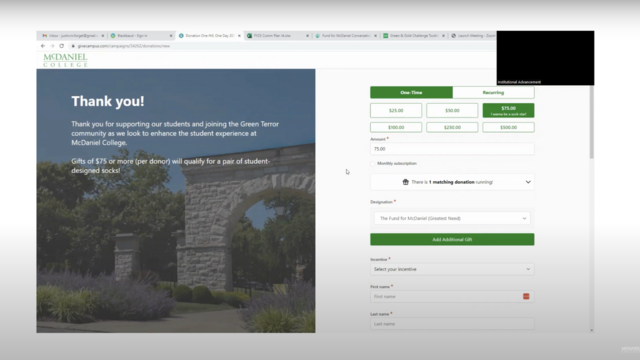Tick the Monthly subscription checkbox
The height and width of the screenshot is (360, 640).
tap(373, 164)
